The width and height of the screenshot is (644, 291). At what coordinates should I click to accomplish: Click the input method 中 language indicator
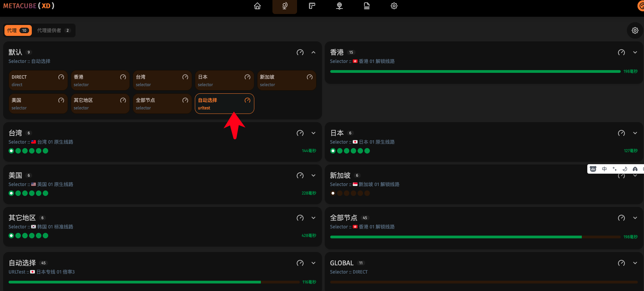pos(604,169)
